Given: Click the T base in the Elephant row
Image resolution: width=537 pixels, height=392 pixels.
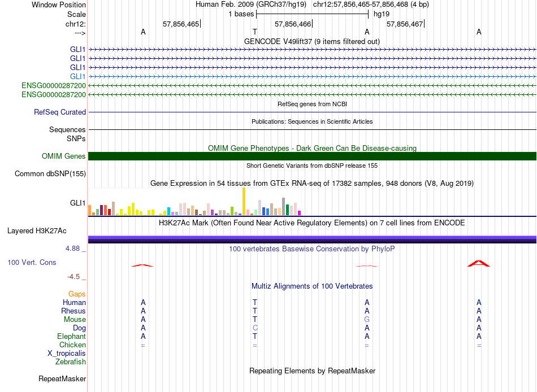Looking at the screenshot, I should (x=255, y=336).
